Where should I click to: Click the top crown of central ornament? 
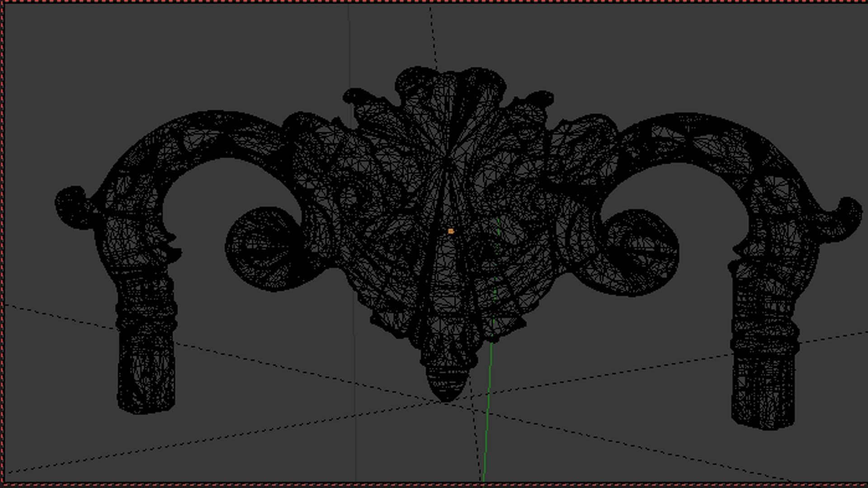pyautogui.click(x=450, y=79)
